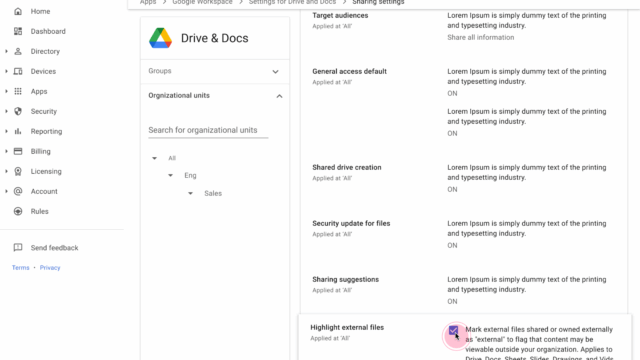The height and width of the screenshot is (360, 640).
Task: Open Licensing in the sidebar
Action: click(x=46, y=171)
